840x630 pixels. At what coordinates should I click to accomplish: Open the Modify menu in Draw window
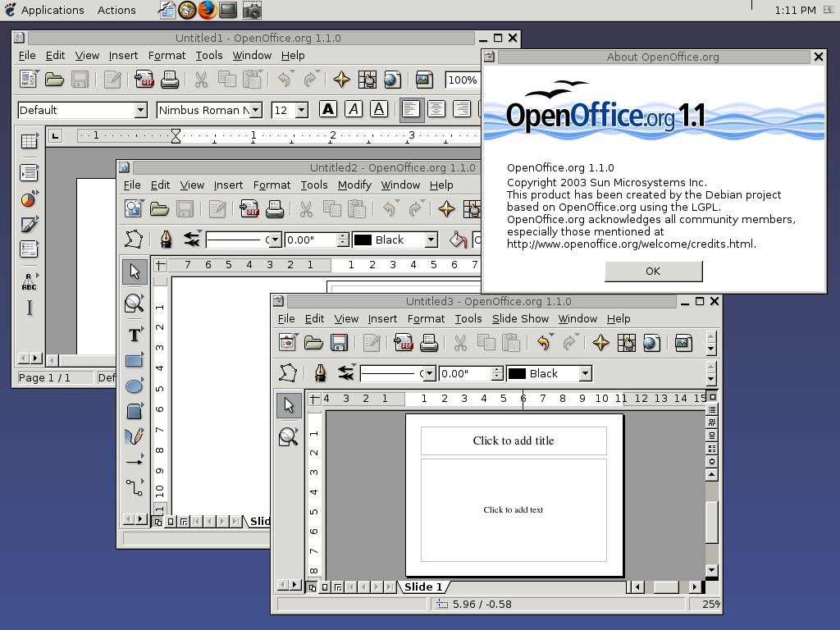point(354,185)
